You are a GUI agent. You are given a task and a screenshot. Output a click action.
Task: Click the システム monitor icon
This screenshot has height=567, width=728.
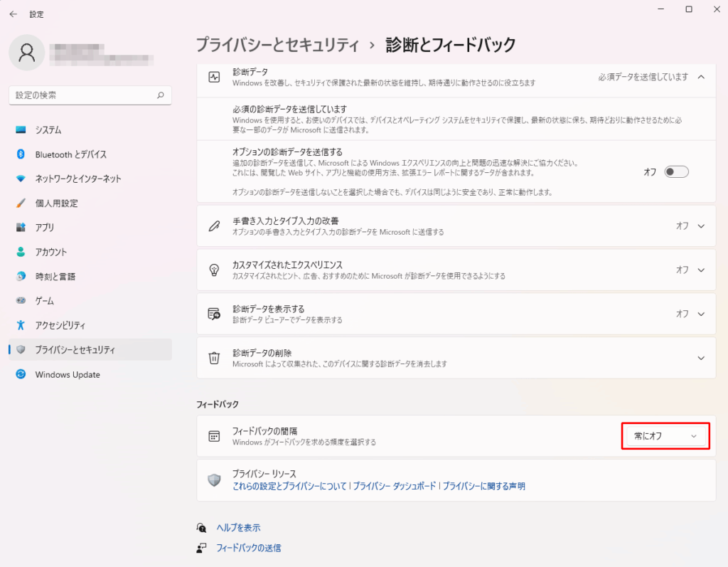(x=21, y=129)
